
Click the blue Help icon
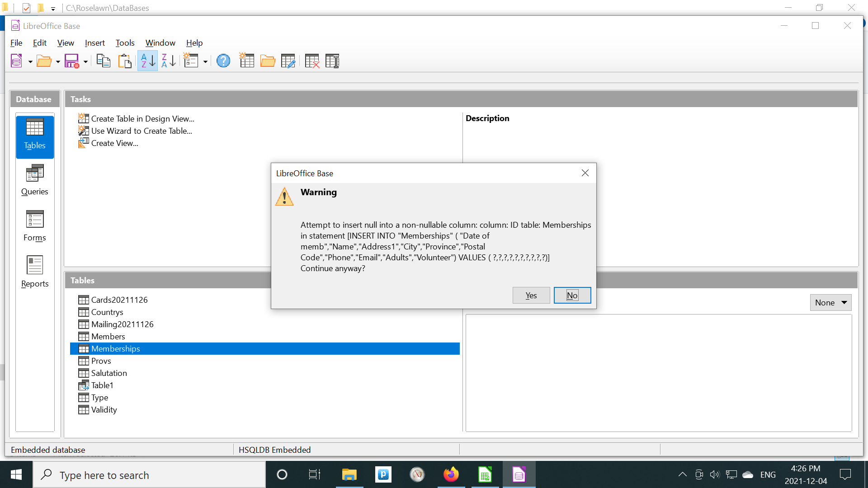pyautogui.click(x=223, y=61)
